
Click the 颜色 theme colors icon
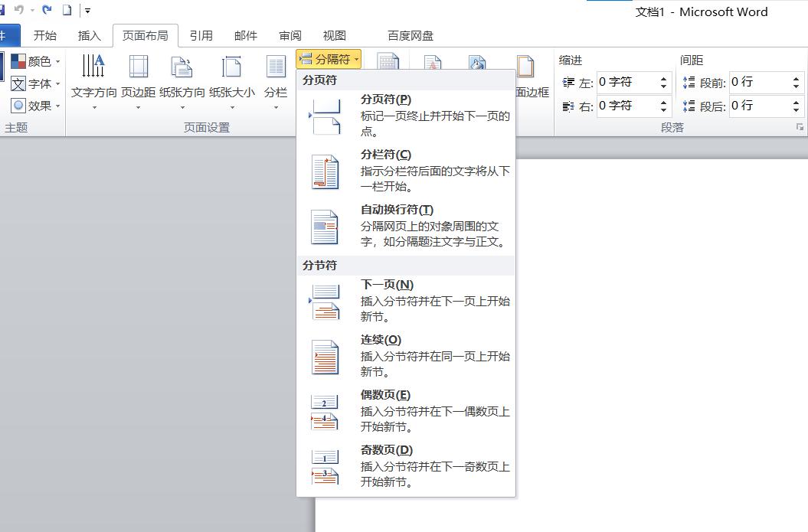[18, 61]
